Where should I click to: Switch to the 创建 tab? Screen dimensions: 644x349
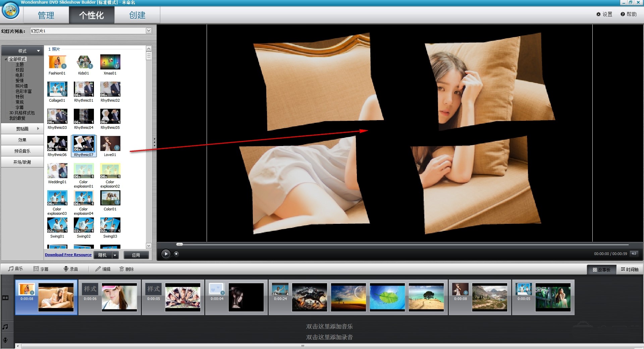[x=137, y=15]
